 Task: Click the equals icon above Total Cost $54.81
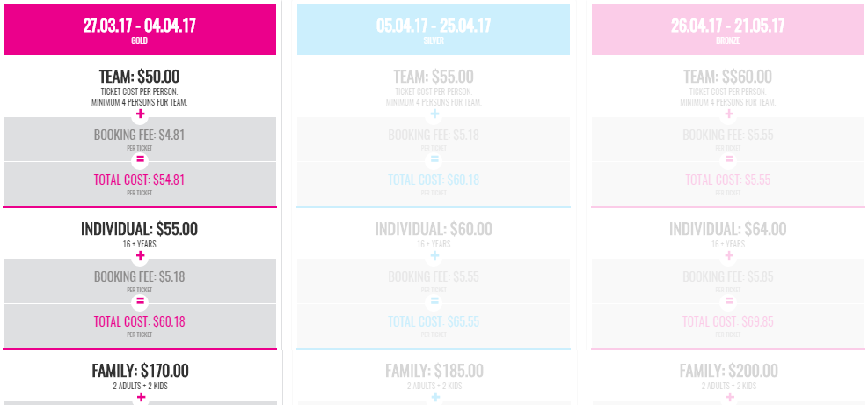click(x=140, y=159)
